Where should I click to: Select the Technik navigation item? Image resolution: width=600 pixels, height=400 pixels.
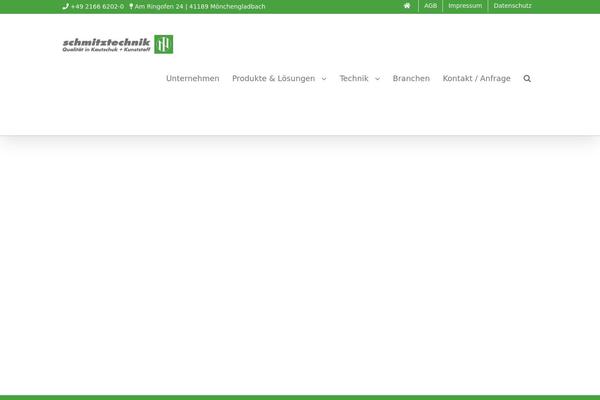coord(354,78)
